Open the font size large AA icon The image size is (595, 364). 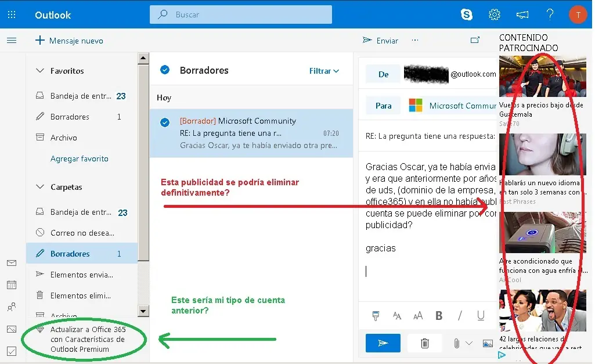click(x=418, y=316)
